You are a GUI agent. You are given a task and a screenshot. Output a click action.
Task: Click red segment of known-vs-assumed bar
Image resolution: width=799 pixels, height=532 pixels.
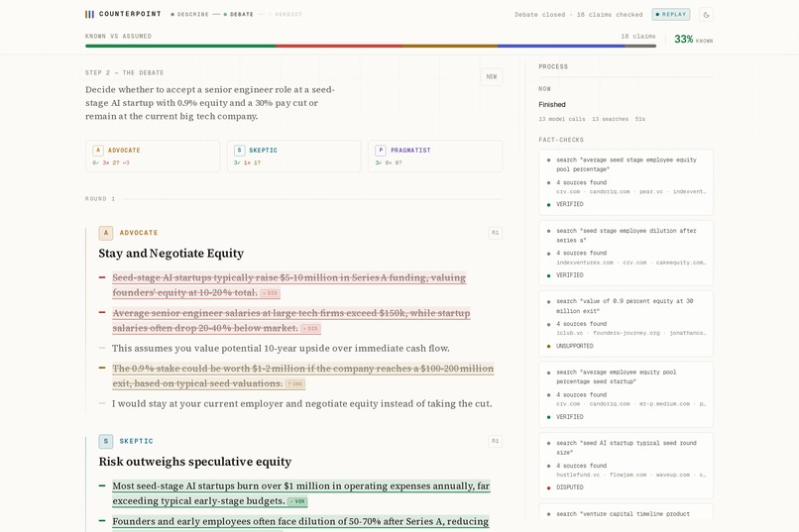click(x=339, y=46)
